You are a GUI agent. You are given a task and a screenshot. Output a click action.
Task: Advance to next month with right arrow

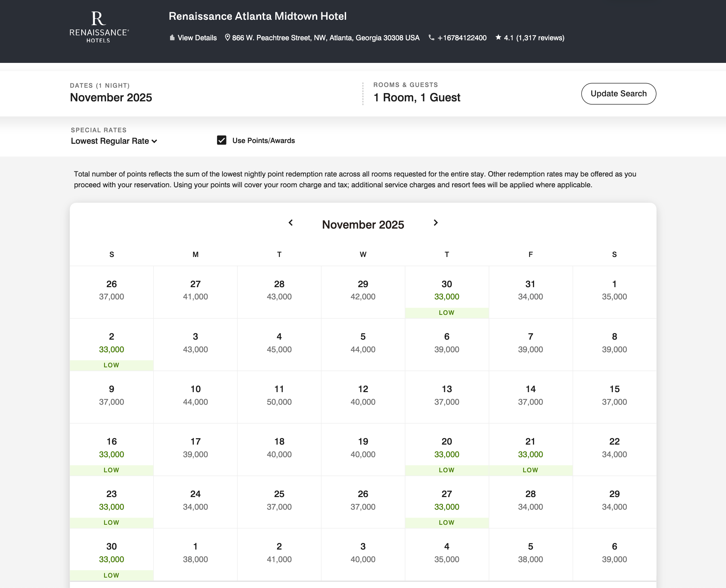(436, 223)
